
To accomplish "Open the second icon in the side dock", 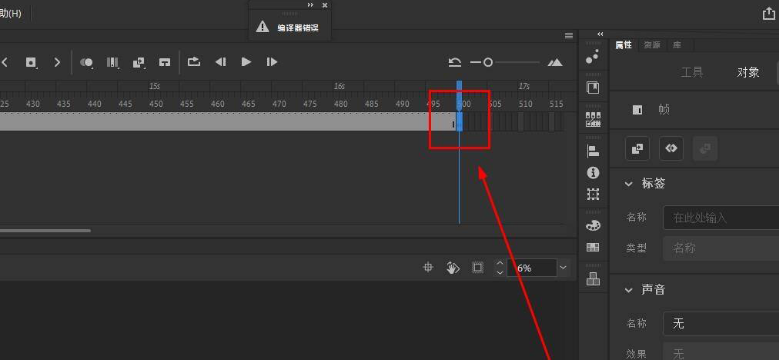I will [593, 88].
